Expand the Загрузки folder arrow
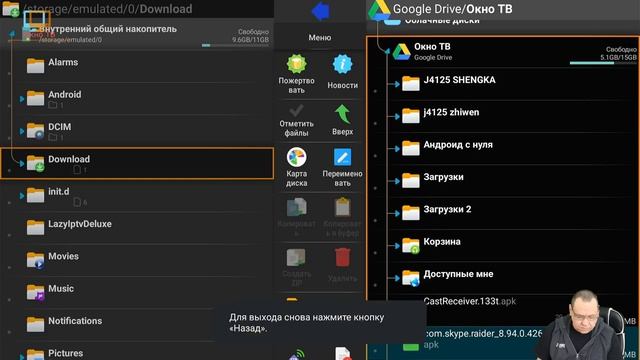 pyautogui.click(x=397, y=181)
